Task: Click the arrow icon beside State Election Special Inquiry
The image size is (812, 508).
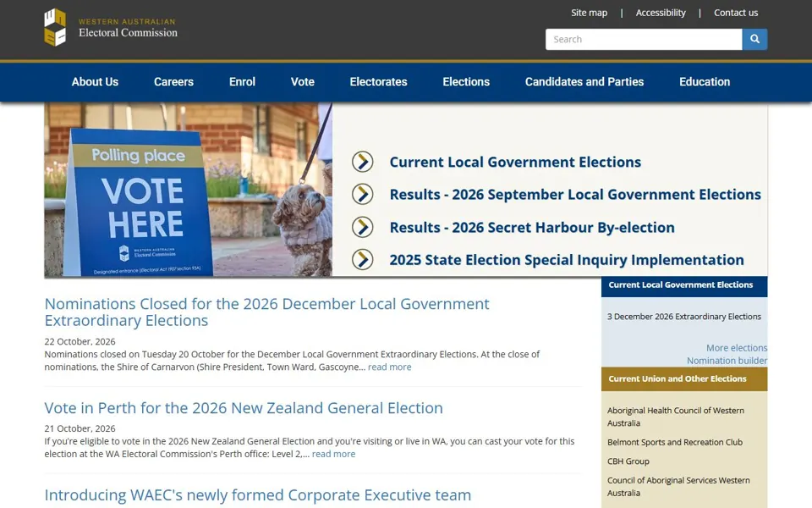Action: pyautogui.click(x=363, y=260)
